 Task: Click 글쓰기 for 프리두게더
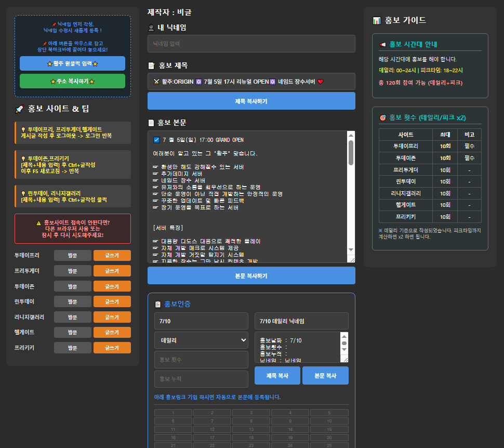click(x=112, y=271)
